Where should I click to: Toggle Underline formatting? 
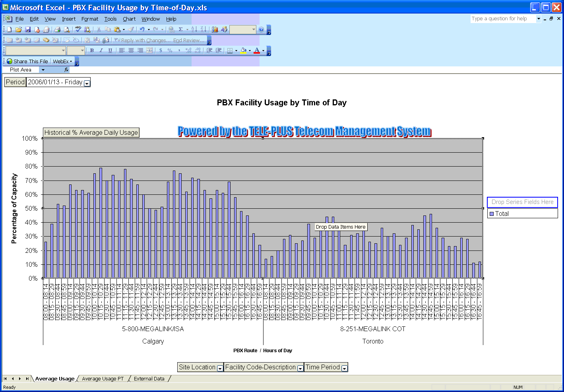tap(110, 50)
